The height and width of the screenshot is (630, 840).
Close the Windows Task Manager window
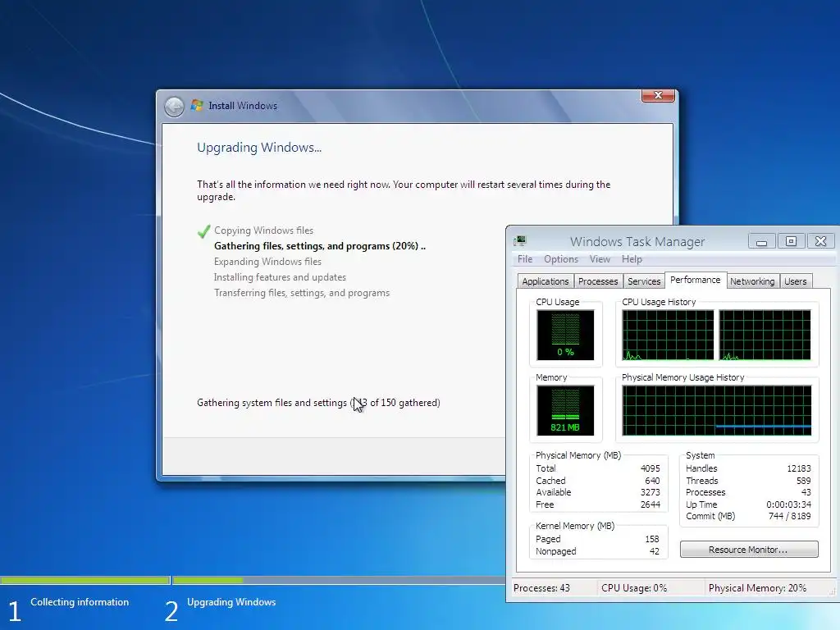click(x=820, y=242)
